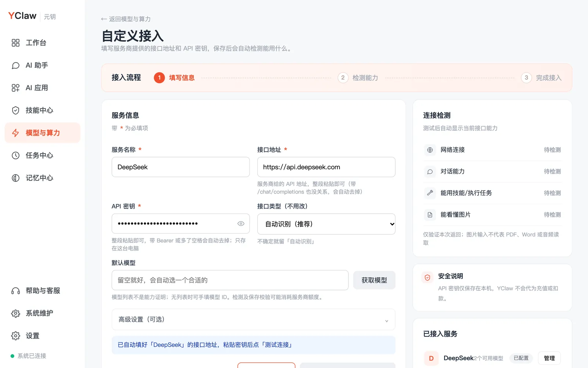
Task: Click the 安全说明 shield icon
Action: (427, 277)
